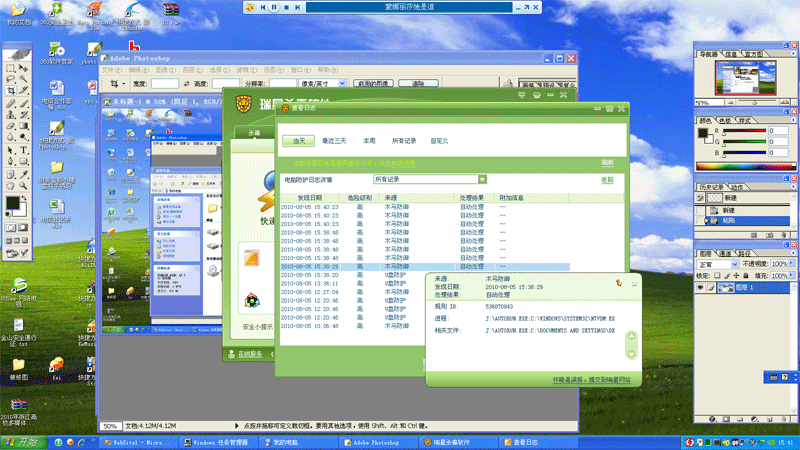This screenshot has width=800, height=450.
Task: Click the 前面的图像 button in options bar
Action: pyautogui.click(x=373, y=84)
